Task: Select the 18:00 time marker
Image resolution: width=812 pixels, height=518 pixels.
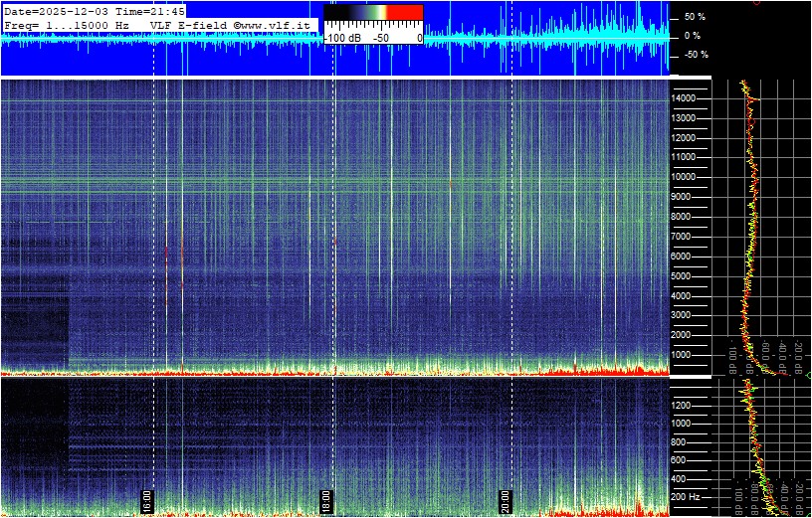Action: tap(325, 499)
